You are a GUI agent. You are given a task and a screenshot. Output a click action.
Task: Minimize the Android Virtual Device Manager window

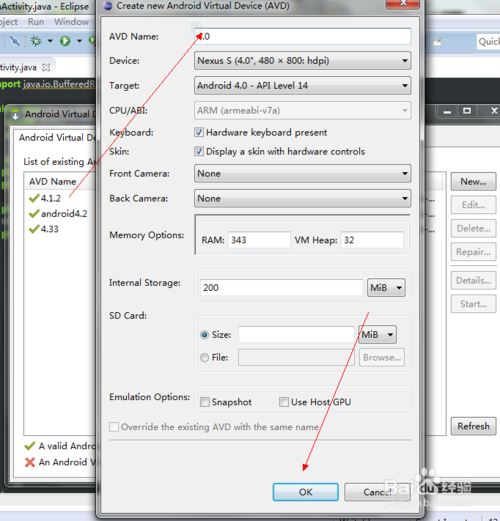click(x=447, y=111)
